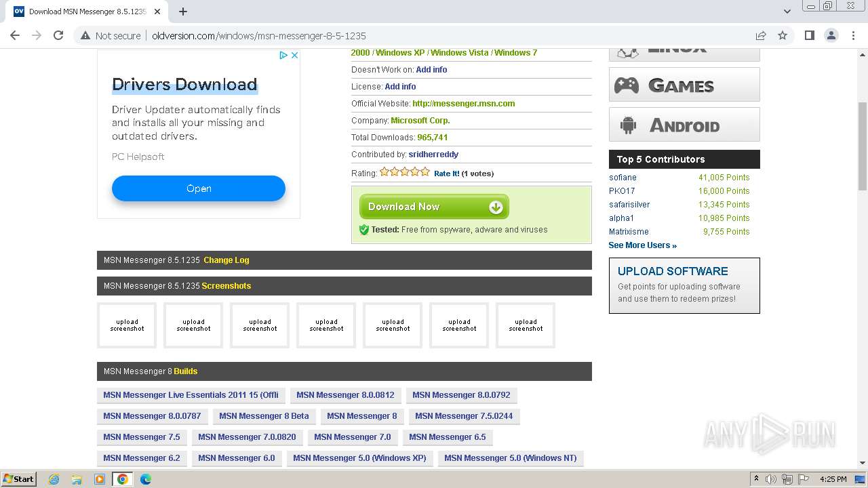Open official website messenger.msn.com link
Viewport: 868px width, 488px height.
[463, 104]
